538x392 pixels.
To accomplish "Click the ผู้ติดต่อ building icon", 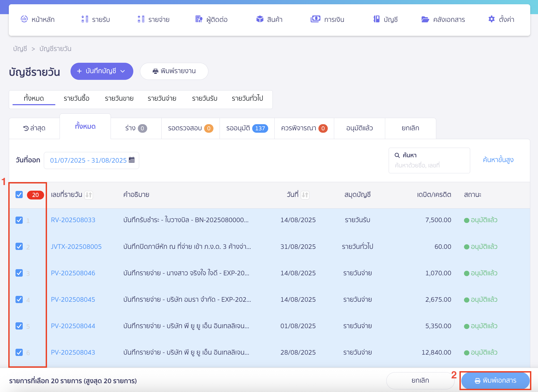I will point(199,19).
